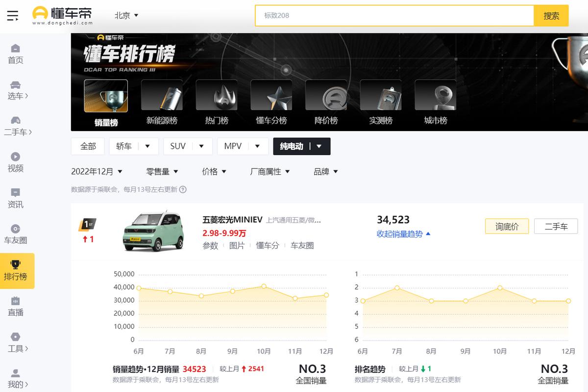
Task: Open the 车友圈 community sidebar icon
Action: [x=15, y=234]
